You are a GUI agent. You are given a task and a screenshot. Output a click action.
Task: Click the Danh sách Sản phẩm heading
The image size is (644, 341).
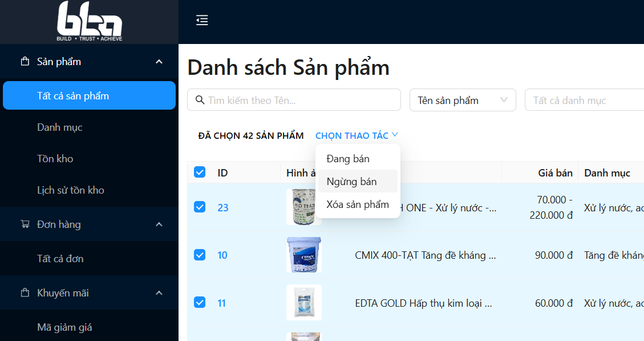(288, 68)
